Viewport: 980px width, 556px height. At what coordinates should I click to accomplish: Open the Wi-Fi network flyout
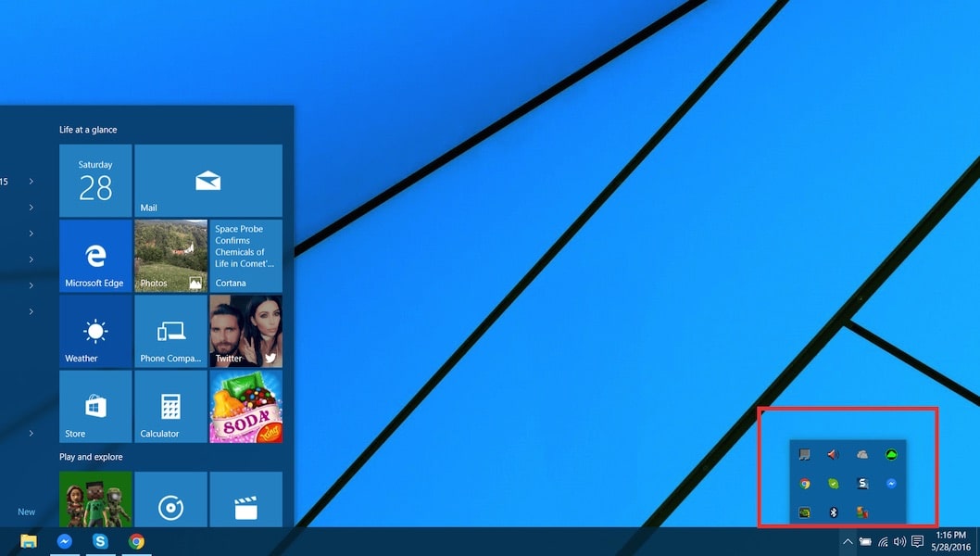[x=883, y=541]
